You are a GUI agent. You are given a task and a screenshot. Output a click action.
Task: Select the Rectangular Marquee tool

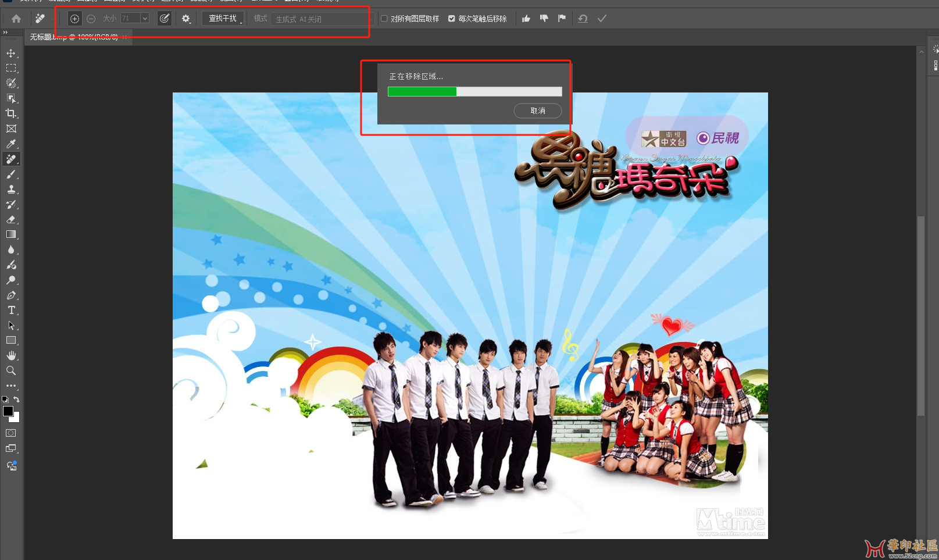[11, 68]
